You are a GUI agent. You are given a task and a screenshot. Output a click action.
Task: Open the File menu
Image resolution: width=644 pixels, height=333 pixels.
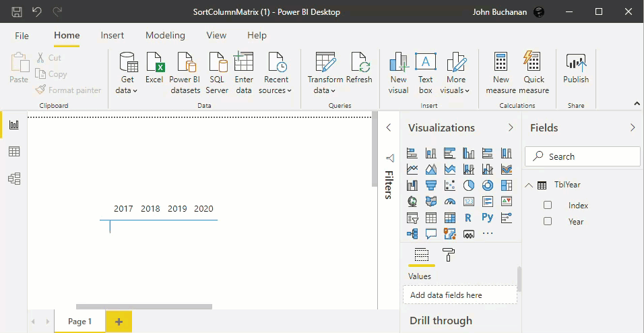[x=22, y=36]
